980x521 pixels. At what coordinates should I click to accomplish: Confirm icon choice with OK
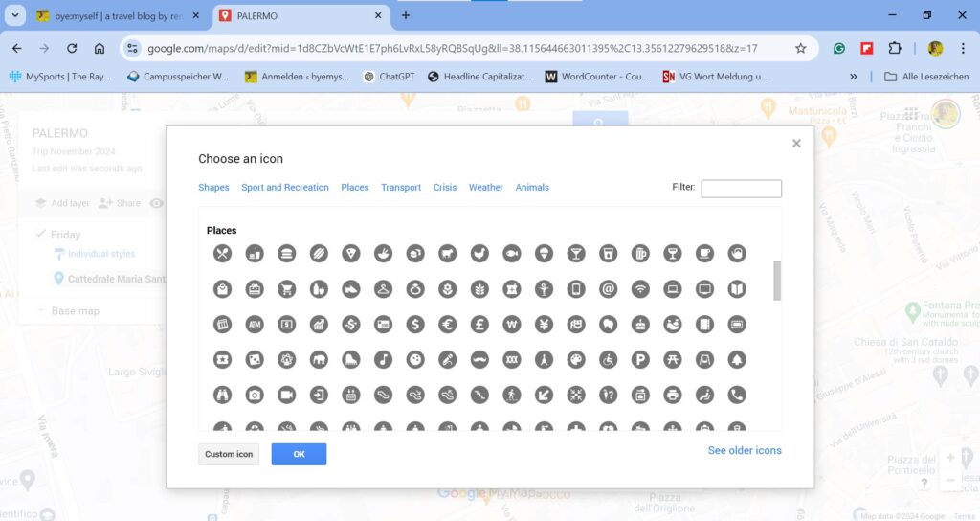[x=299, y=454]
